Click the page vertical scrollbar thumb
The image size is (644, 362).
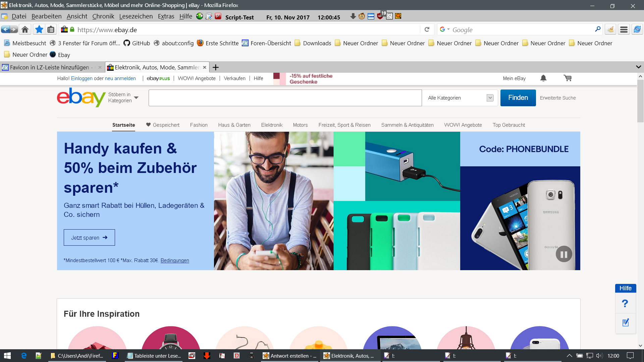click(640, 101)
